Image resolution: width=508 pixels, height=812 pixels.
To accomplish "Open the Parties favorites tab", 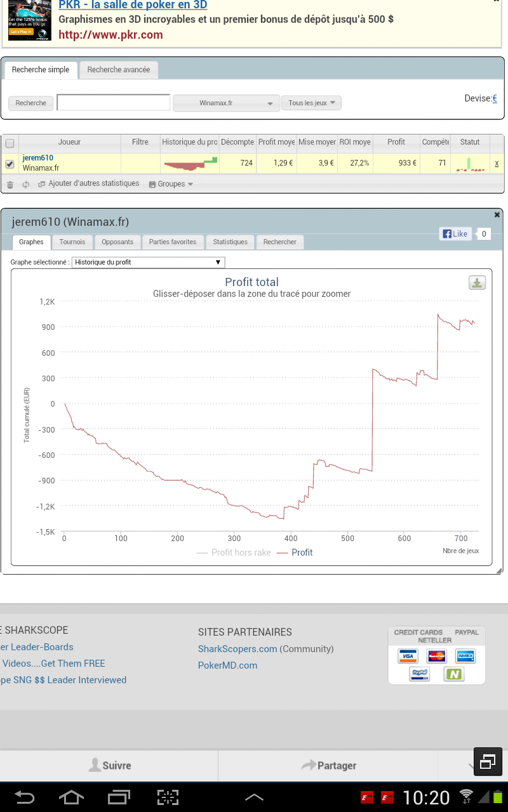I will coord(173,242).
